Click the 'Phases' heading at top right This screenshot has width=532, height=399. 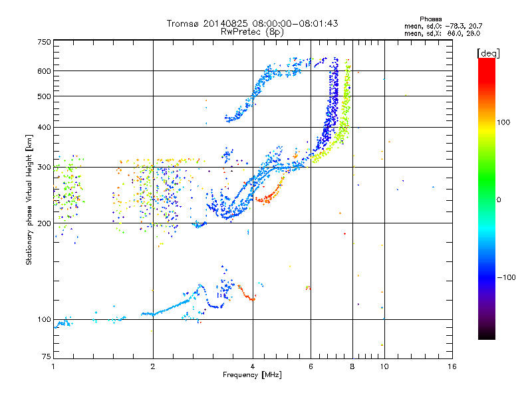(x=430, y=19)
